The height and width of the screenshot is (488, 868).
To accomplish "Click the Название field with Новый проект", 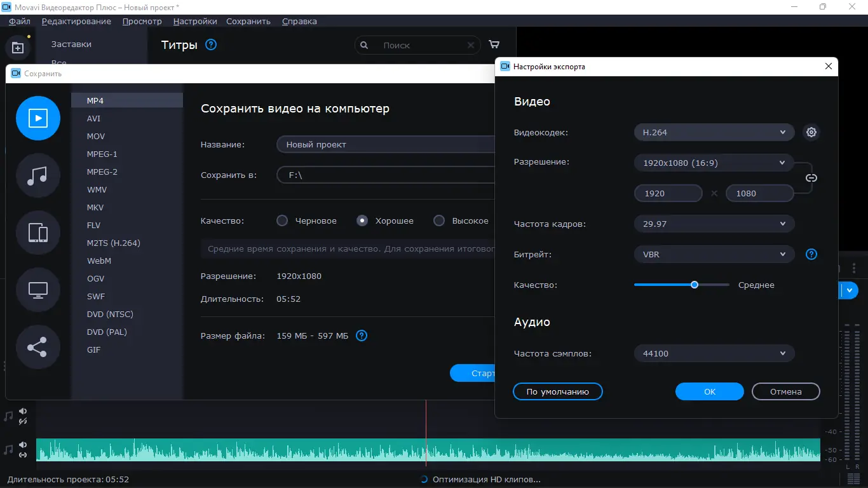I will pyautogui.click(x=386, y=144).
